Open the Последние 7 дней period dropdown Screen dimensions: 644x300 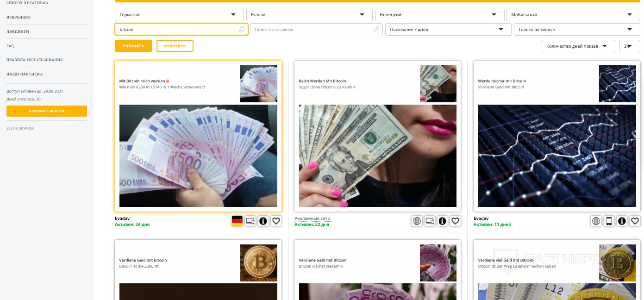449,29
